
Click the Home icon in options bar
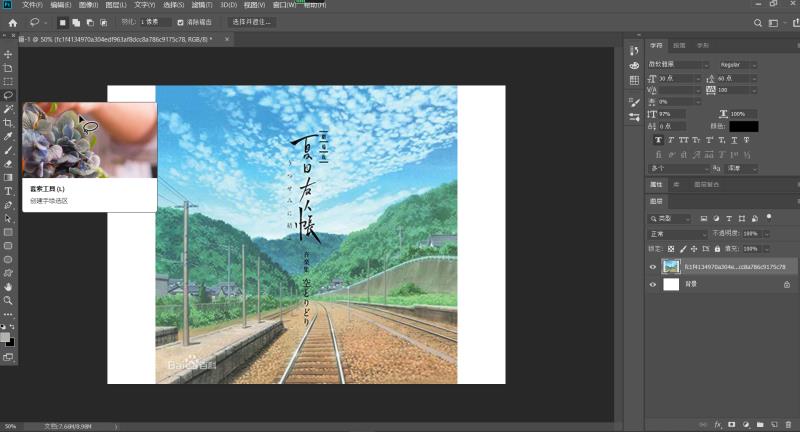pos(13,22)
